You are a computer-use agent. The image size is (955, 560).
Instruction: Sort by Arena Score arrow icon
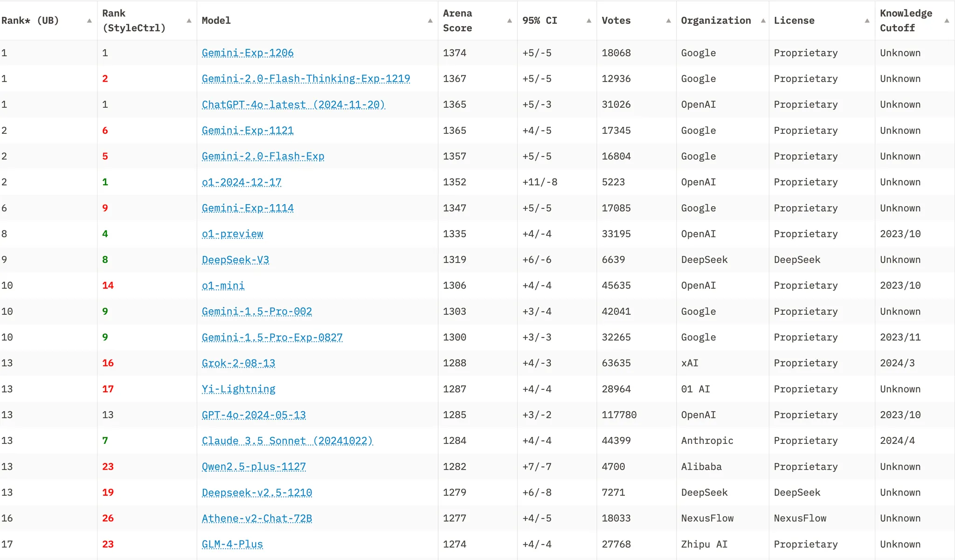(x=509, y=21)
